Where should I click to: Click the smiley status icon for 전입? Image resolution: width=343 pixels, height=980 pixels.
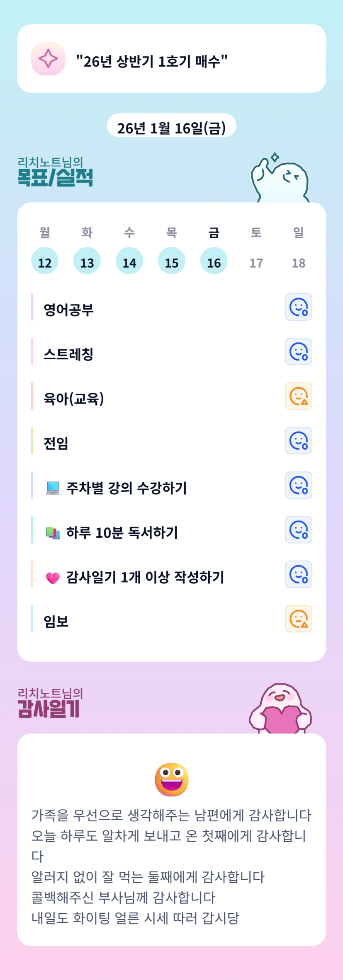(298, 440)
